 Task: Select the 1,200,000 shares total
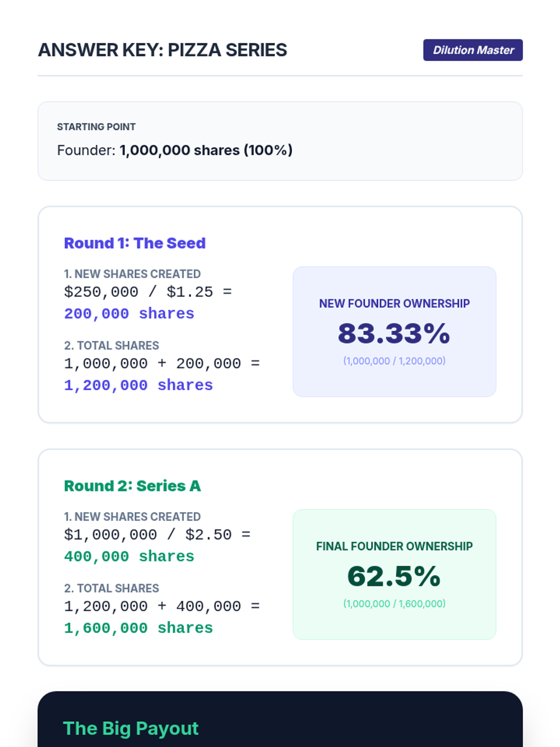click(138, 386)
